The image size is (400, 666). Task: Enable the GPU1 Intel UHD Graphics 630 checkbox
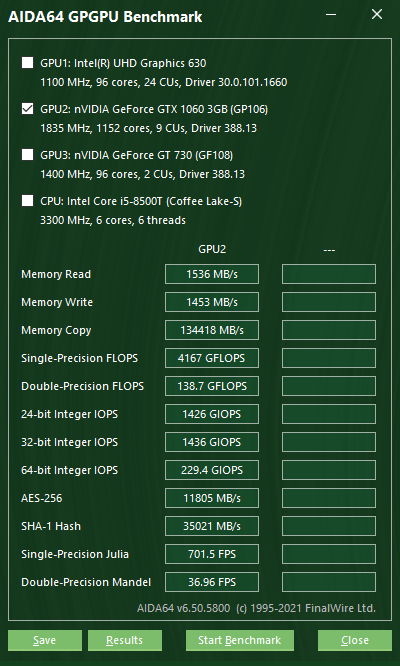(28, 63)
